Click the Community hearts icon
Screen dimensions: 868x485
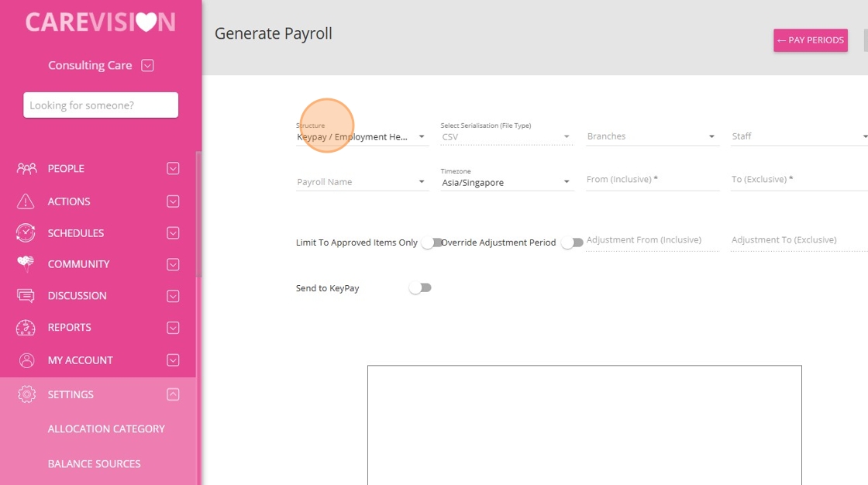point(26,264)
